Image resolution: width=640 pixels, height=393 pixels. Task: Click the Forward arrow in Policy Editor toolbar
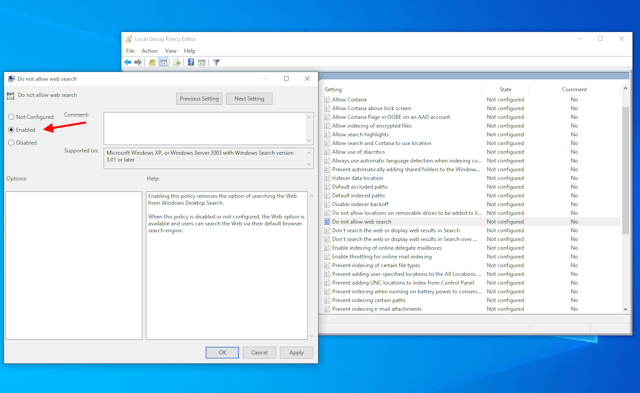tap(138, 62)
